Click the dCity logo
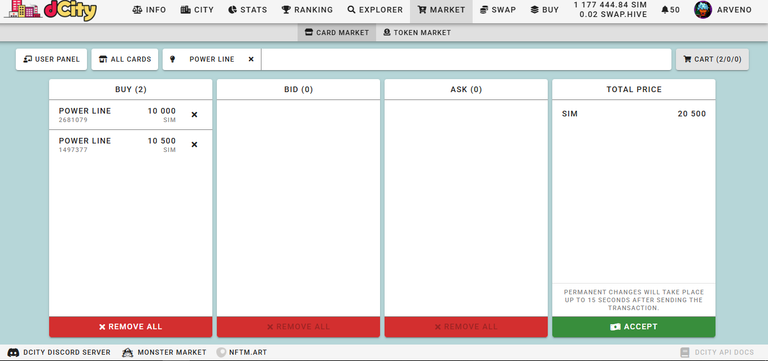768x361 pixels. [50, 10]
